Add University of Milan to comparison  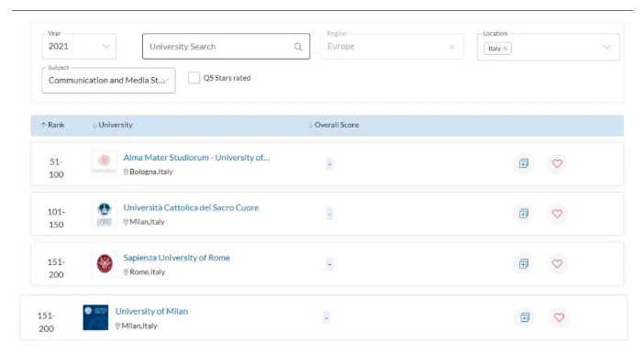[525, 317]
